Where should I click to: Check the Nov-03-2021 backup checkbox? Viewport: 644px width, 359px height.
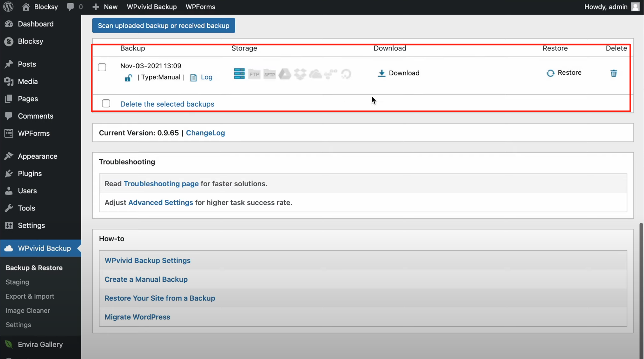(x=102, y=67)
